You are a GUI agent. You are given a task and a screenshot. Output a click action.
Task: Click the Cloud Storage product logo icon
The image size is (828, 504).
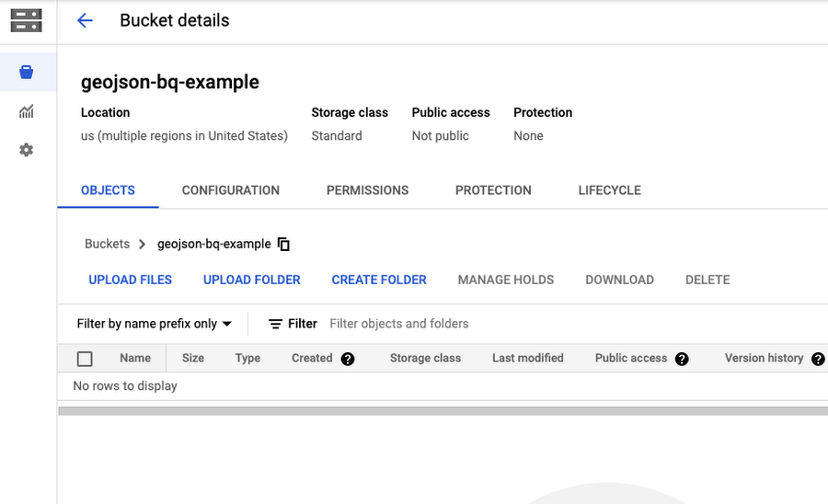coord(27,20)
